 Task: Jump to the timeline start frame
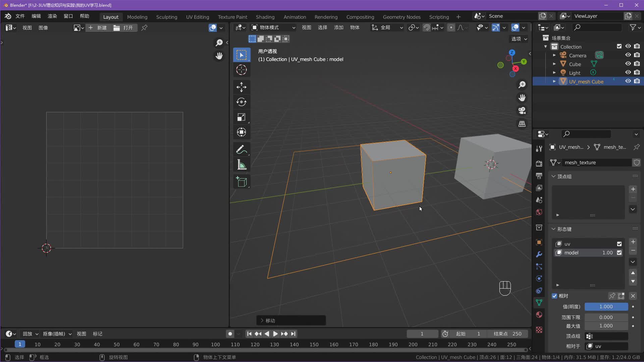249,334
